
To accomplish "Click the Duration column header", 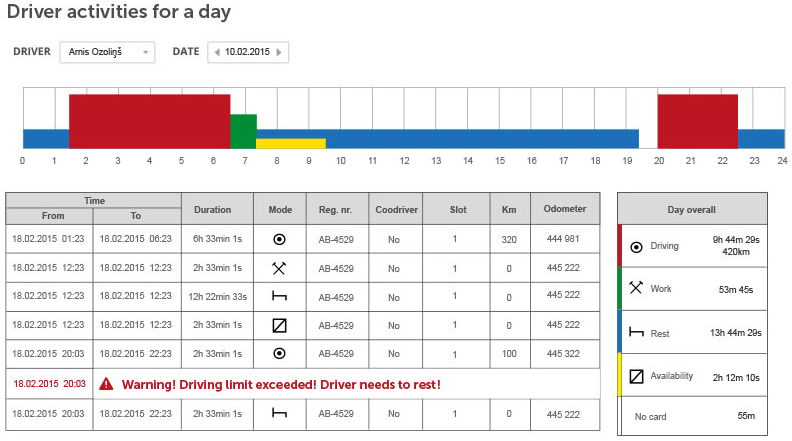I will (211, 209).
